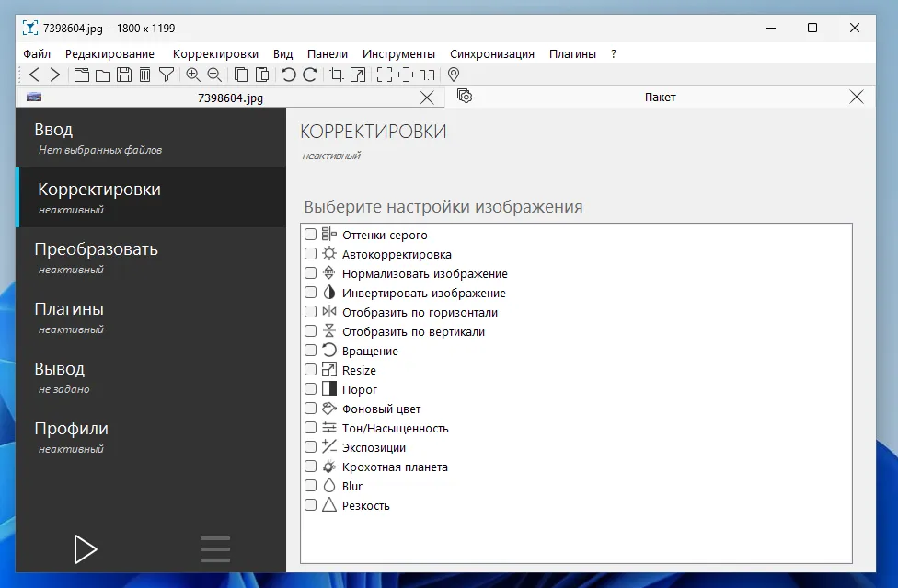Click the 1:1 actual size icon
The image size is (898, 588).
[x=429, y=75]
